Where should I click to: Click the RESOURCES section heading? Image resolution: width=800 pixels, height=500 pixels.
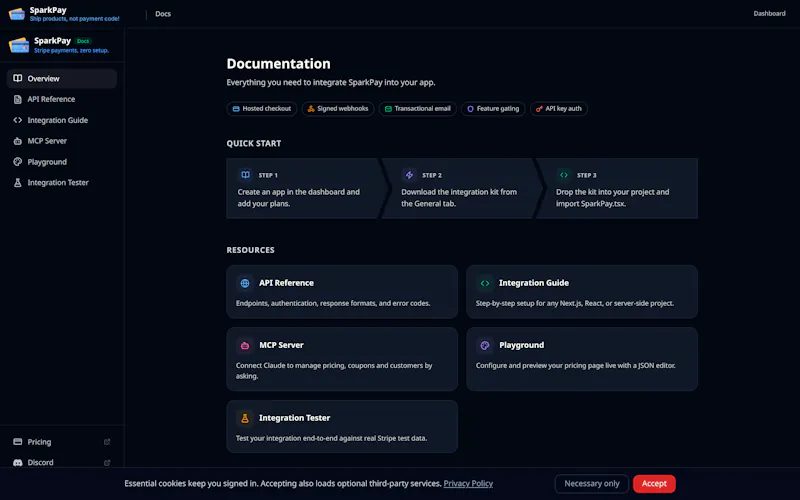pyautogui.click(x=251, y=250)
